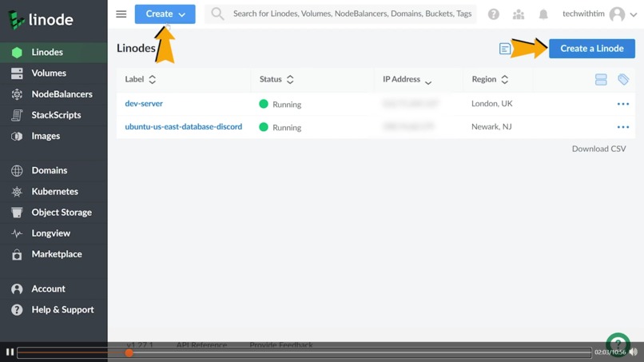Click the Object Storage bucket icon
The image size is (644, 362).
point(17,213)
